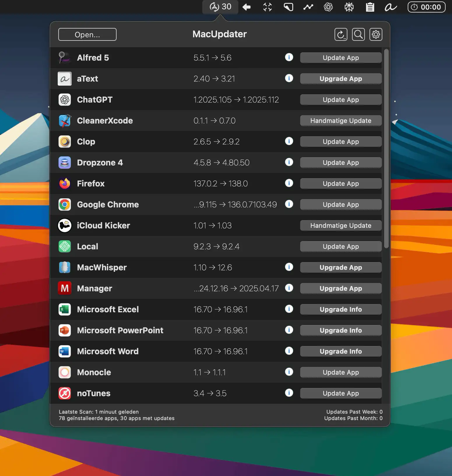The image size is (452, 476).
Task: Upgrade App for MacWhisper
Action: click(341, 267)
